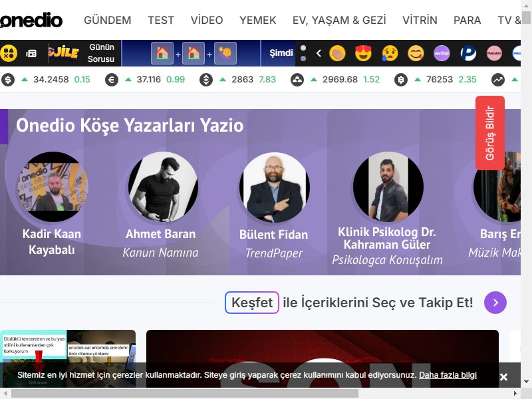Image resolution: width=532 pixels, height=399 pixels.
Task: Click the purple arrow next to Keşfet
Action: coord(495,303)
